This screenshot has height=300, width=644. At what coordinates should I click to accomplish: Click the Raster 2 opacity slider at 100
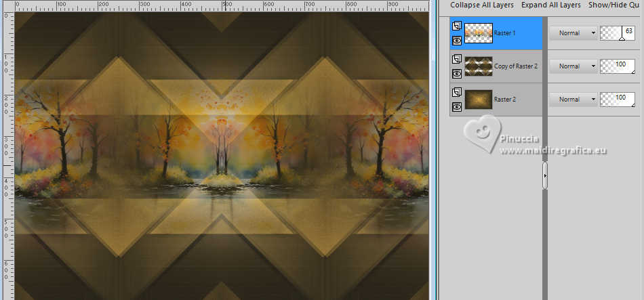coord(618,100)
